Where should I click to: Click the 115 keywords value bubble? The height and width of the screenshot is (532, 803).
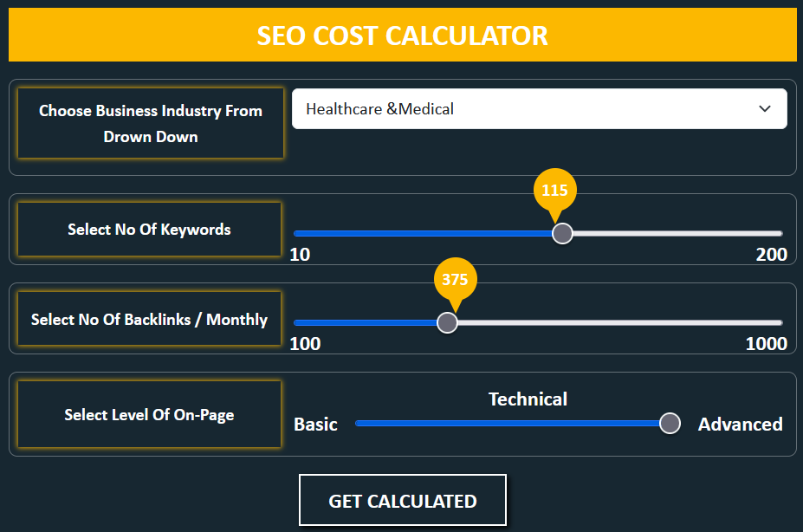point(554,191)
